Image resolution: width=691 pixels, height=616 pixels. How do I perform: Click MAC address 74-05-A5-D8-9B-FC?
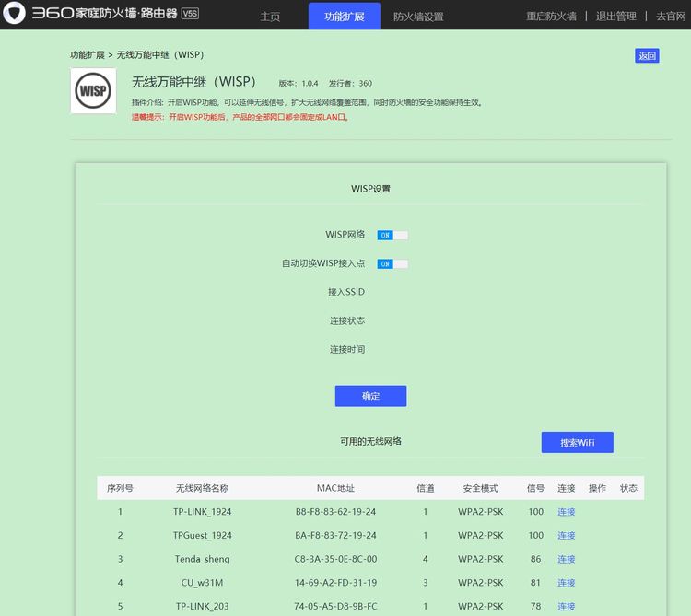coord(335,607)
